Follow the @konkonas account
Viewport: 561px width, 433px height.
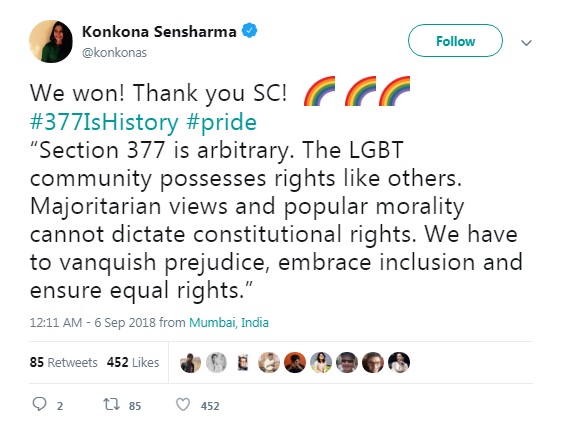[x=455, y=41]
